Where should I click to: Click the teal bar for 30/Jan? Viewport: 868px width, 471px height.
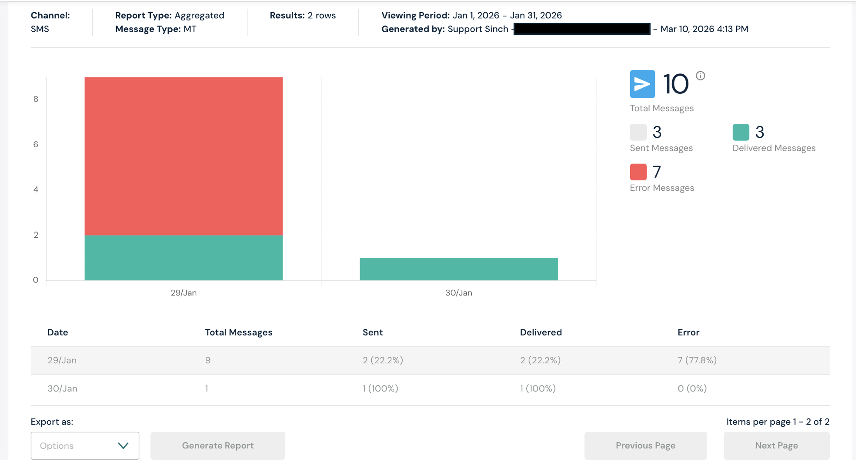point(458,269)
